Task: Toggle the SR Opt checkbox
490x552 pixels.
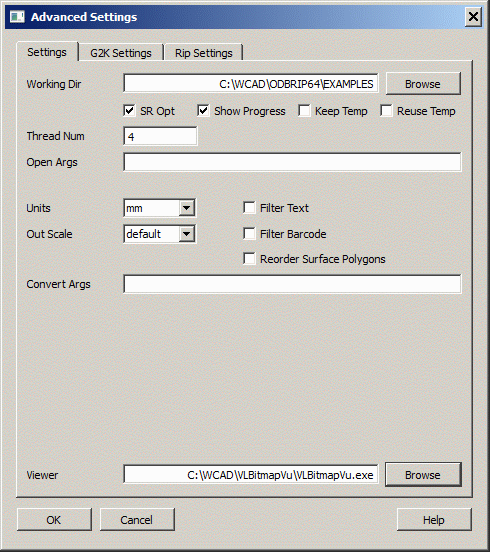Action: pyautogui.click(x=129, y=111)
